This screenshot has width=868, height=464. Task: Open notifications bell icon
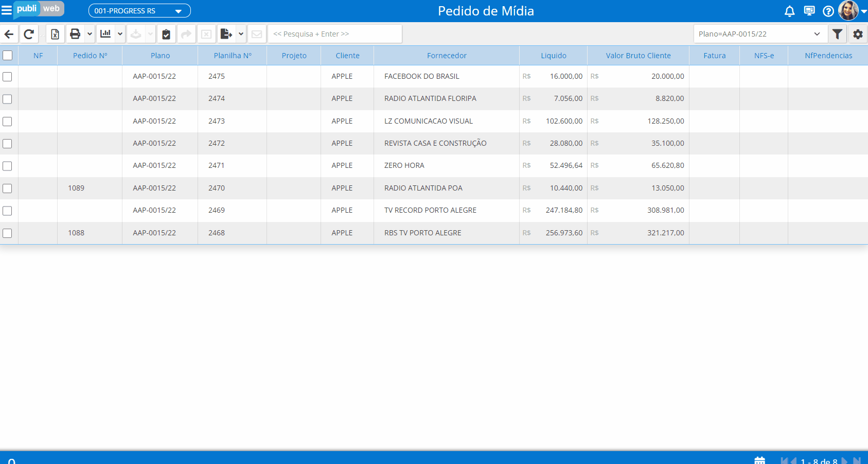(x=790, y=11)
